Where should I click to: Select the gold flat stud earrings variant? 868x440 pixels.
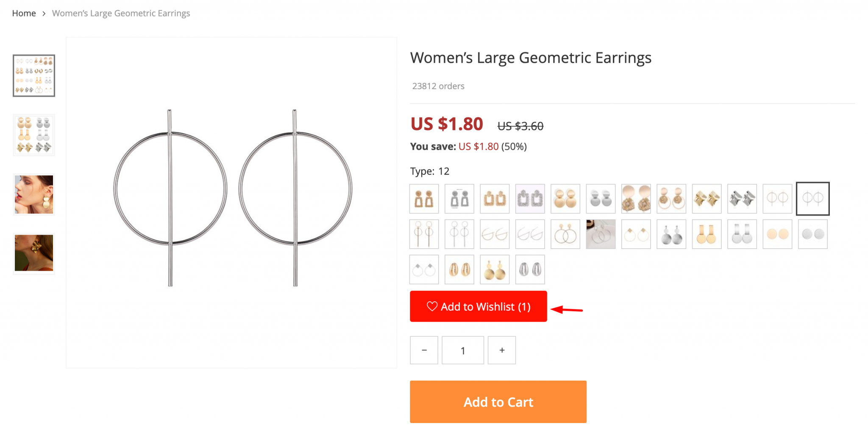pyautogui.click(x=777, y=234)
